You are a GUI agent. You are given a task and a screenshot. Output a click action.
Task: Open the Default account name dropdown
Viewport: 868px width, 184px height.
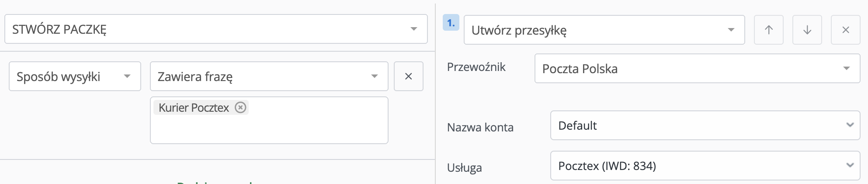[x=705, y=125]
